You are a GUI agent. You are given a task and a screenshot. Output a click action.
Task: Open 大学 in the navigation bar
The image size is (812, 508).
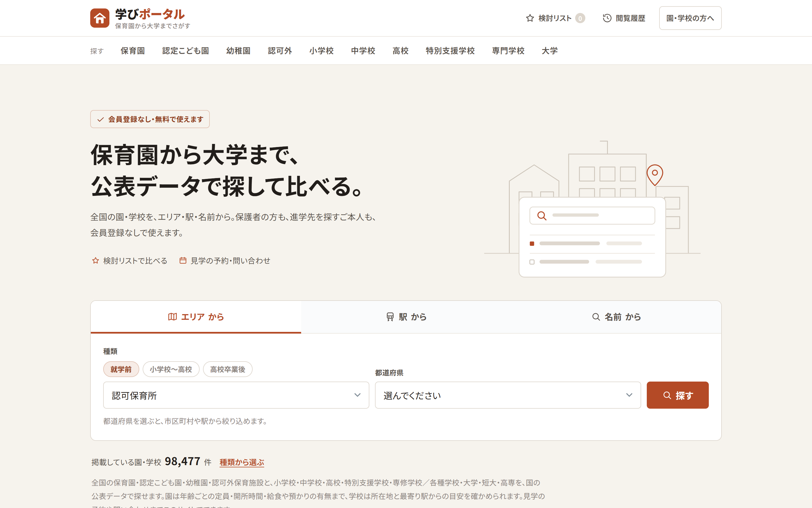[550, 51]
